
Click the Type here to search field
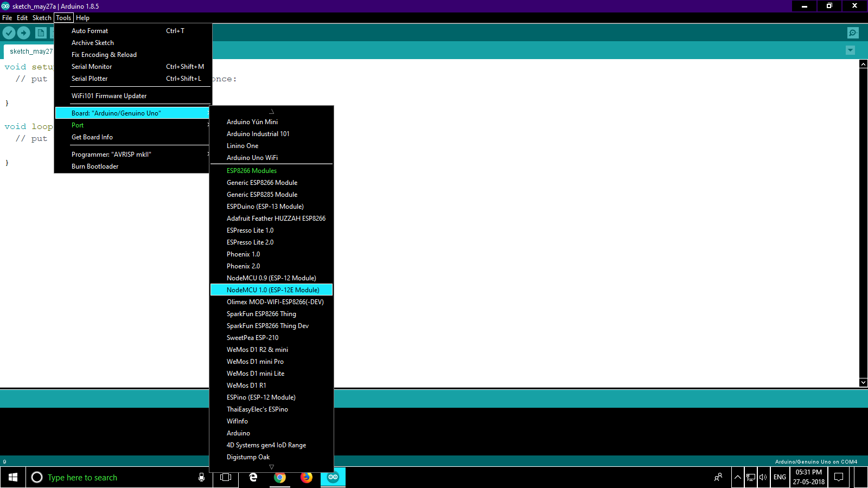coord(119,477)
